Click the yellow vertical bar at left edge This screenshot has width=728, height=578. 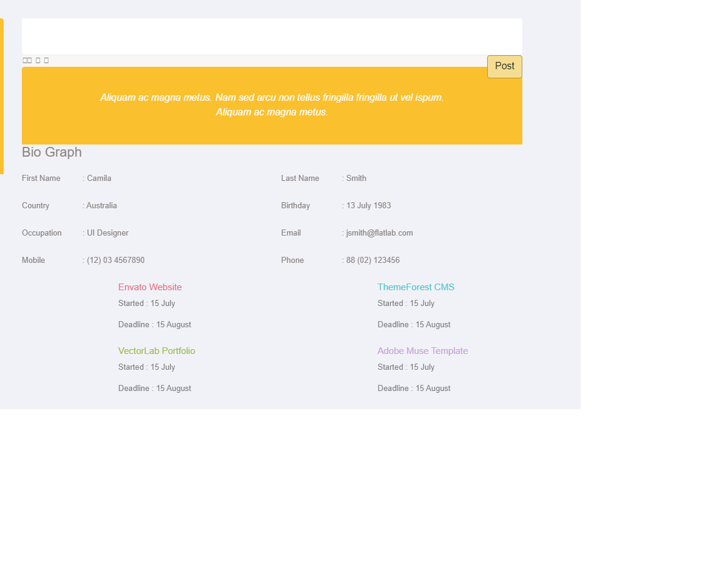(2, 96)
